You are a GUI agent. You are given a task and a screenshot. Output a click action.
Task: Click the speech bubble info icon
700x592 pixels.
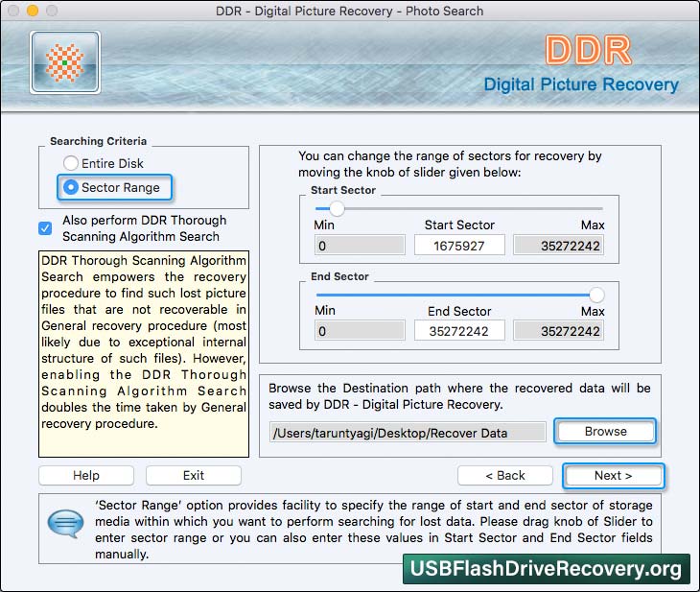65,523
